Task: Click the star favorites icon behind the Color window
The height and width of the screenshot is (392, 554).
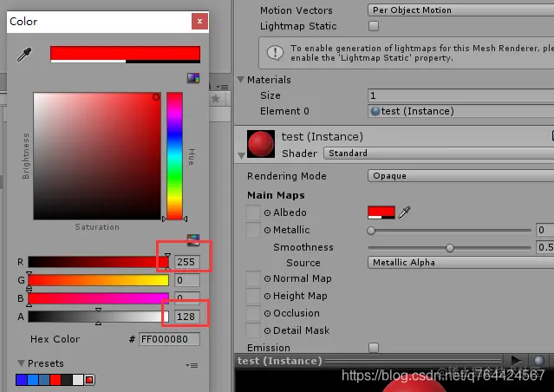Action: coord(216,98)
